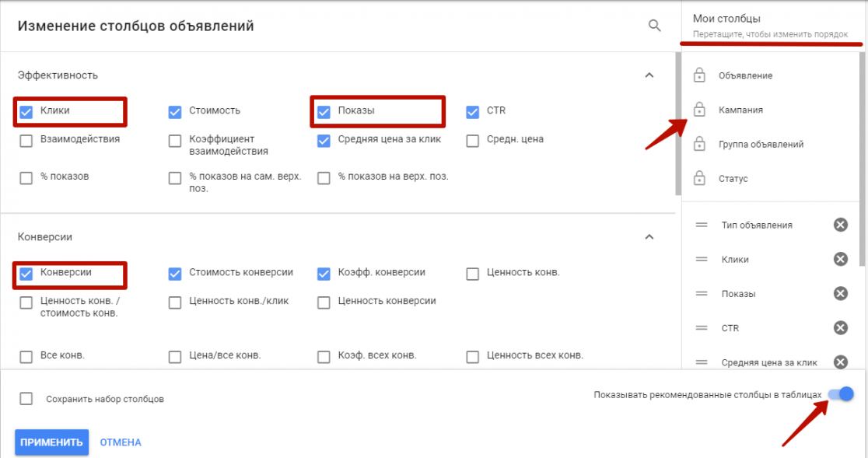Screen dimensions: 868x458
Task: Grab drag handle next to Клики column
Action: tap(702, 259)
